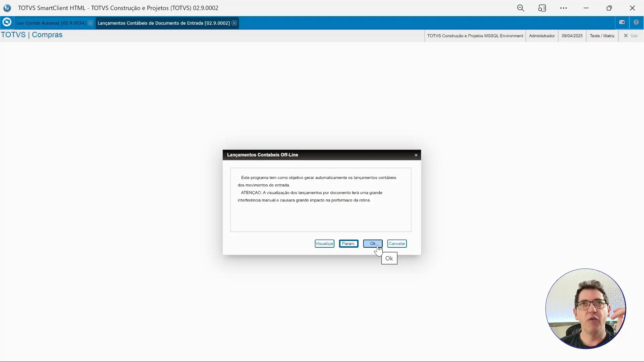Switch to Lan Contab Automat tab
The image size is (644, 362).
click(51, 23)
